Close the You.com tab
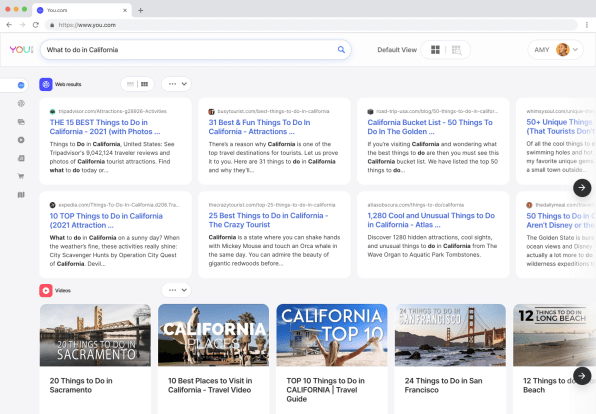596x414 pixels. pos(125,10)
